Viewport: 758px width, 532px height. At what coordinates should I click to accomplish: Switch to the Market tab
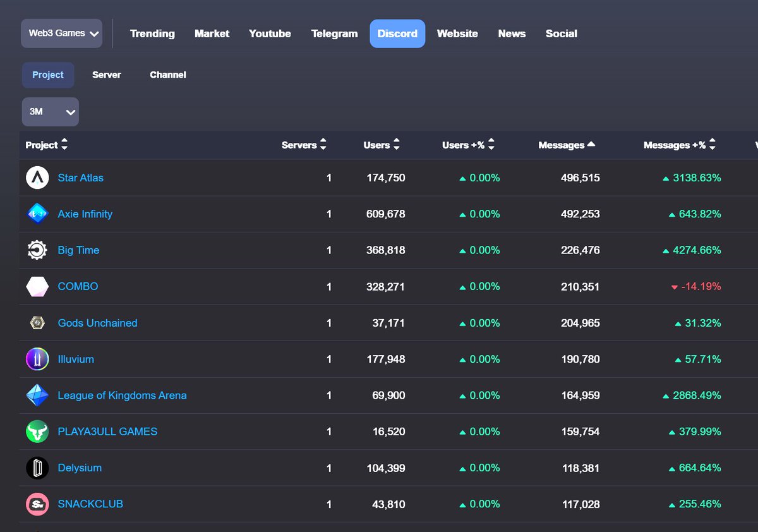pos(212,33)
